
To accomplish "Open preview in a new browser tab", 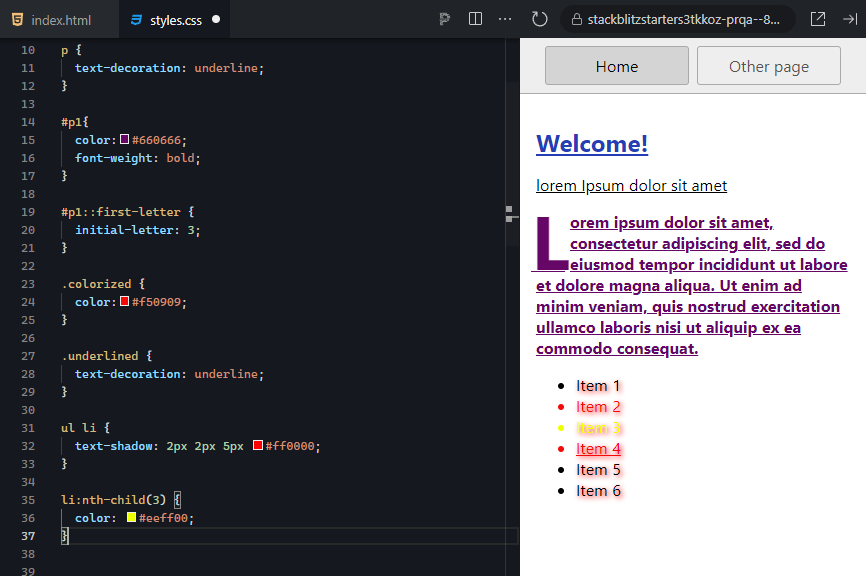I will pos(817,18).
